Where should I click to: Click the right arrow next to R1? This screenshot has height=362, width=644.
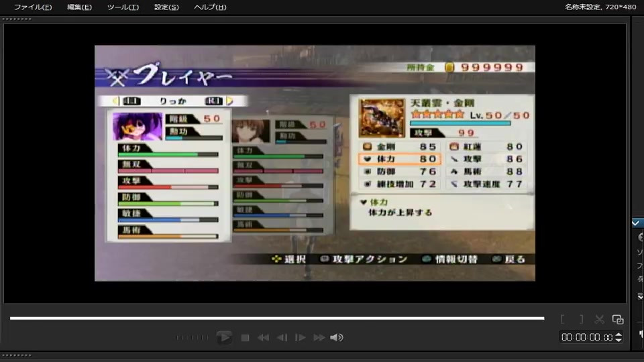coord(229,101)
